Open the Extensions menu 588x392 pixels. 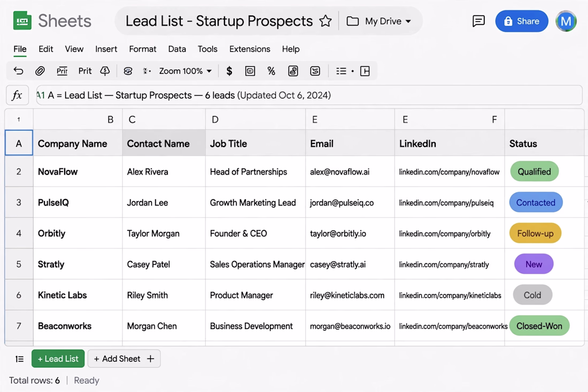[x=250, y=49]
